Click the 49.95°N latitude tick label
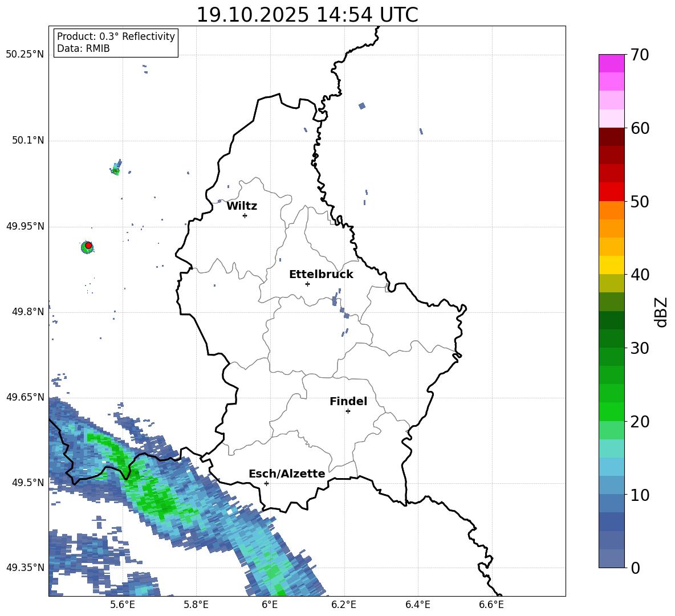675x616 pixels. point(25,226)
